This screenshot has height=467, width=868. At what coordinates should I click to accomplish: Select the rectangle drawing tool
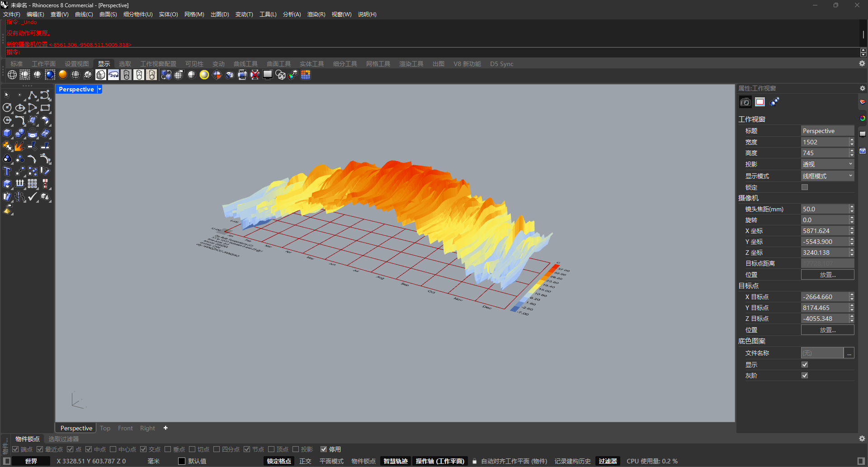45,108
